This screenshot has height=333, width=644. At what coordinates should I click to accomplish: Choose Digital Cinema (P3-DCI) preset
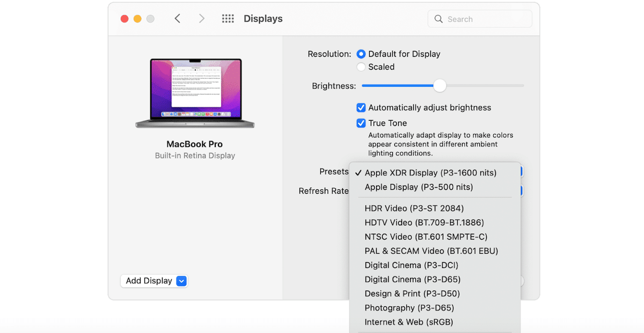tap(435, 265)
